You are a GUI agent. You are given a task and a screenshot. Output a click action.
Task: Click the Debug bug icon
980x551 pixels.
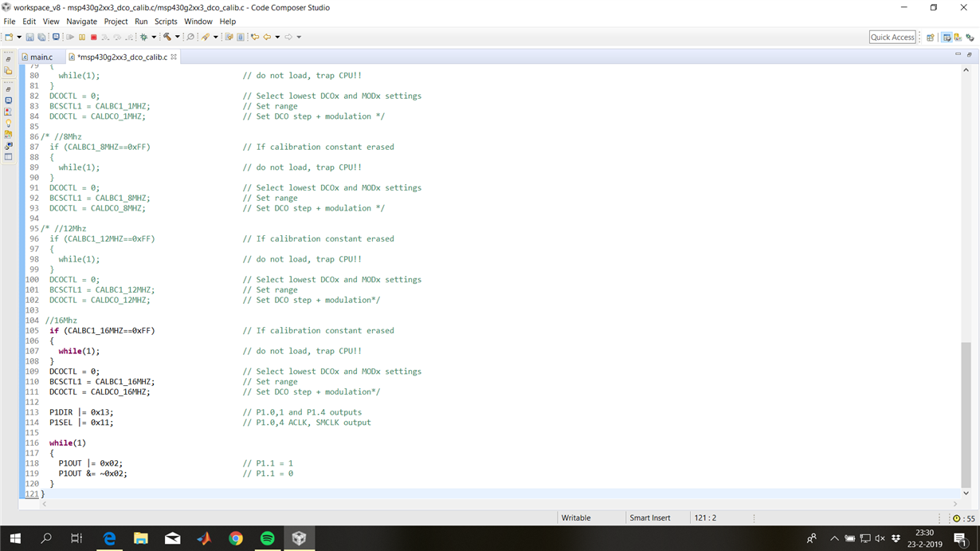pyautogui.click(x=143, y=37)
